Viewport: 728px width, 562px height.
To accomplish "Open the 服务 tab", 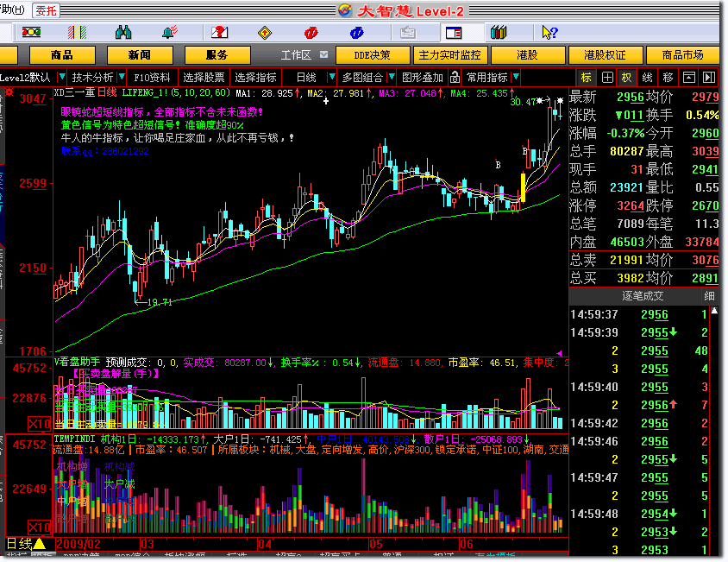I will click(217, 55).
